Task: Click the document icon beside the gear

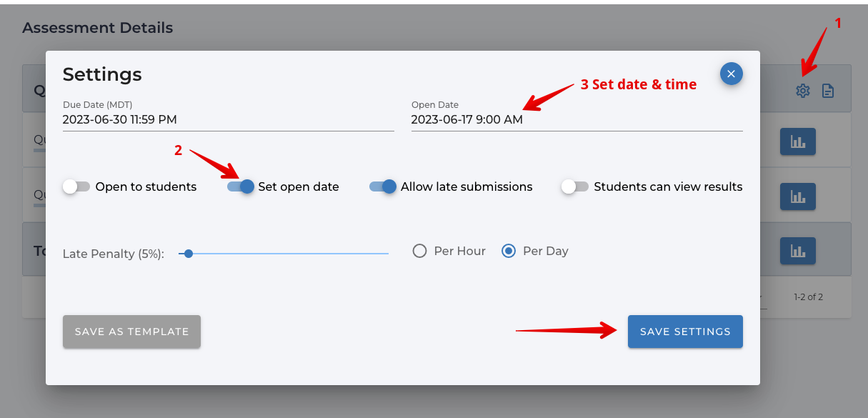Action: 828,91
